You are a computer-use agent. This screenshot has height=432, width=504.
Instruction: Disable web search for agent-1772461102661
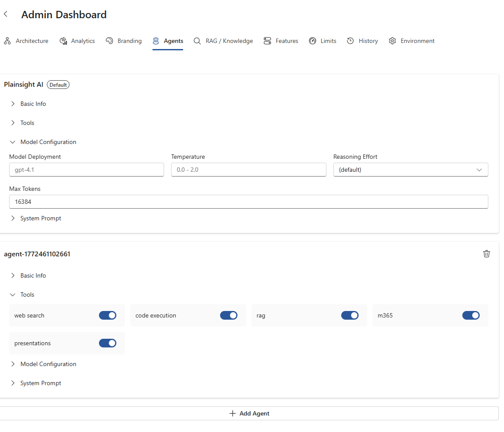point(108,315)
